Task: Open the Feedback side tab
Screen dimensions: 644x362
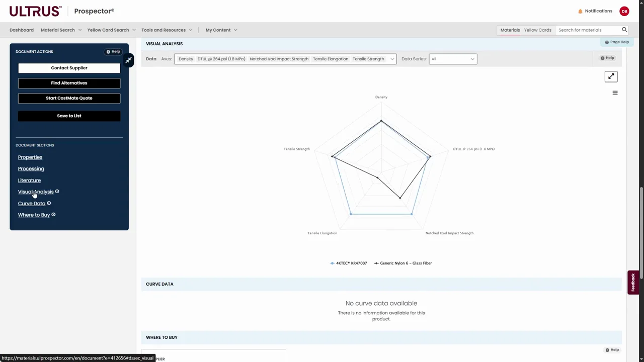Action: pos(633,283)
